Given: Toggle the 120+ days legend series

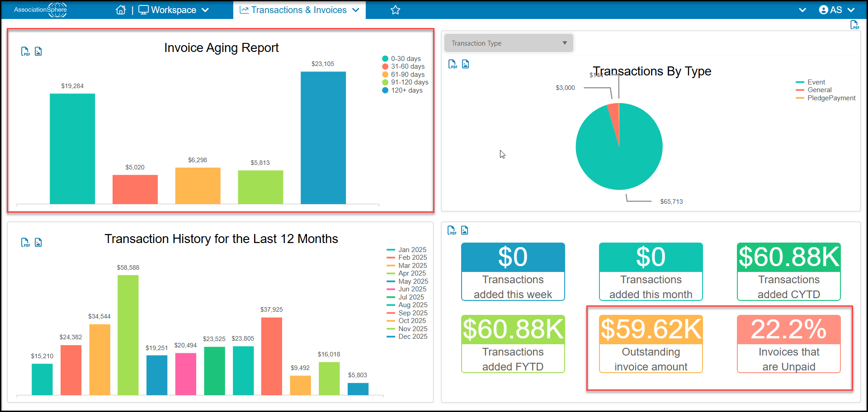Looking at the screenshot, I should coord(402,90).
